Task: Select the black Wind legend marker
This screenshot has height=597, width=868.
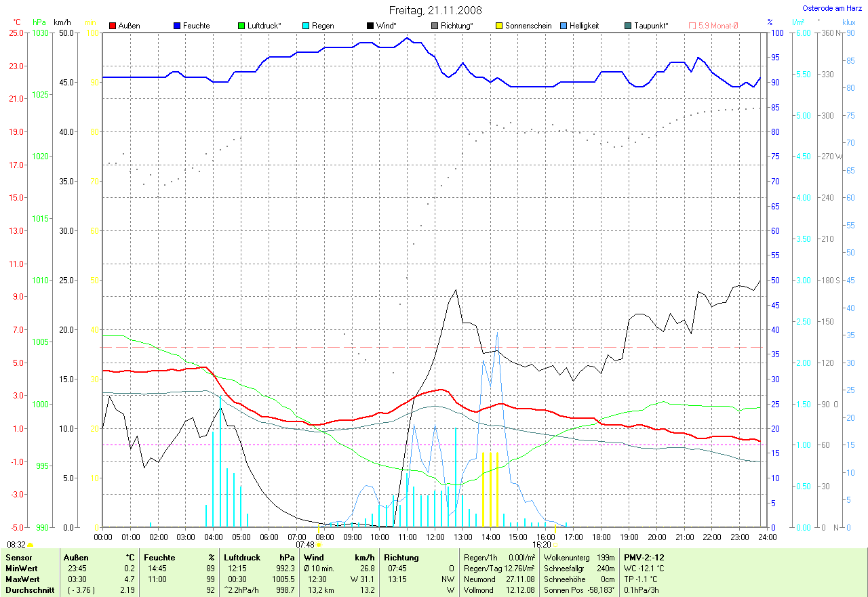Action: coord(370,26)
